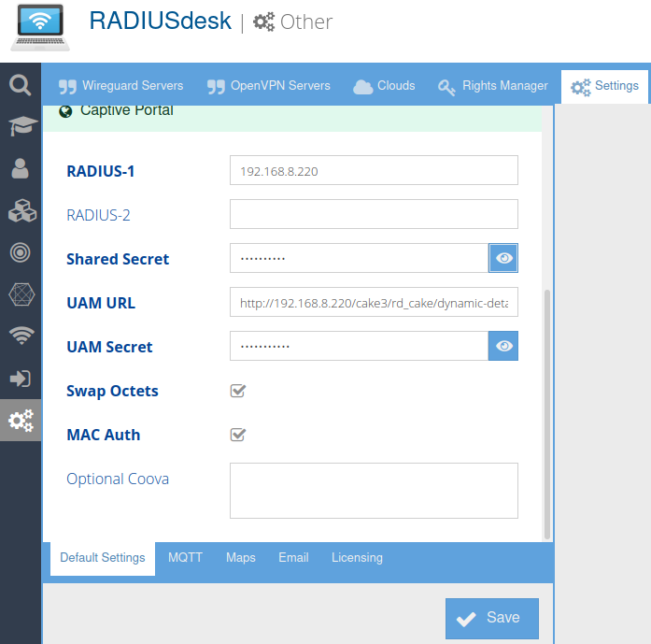651x644 pixels.
Task: Click the Optional Coova label
Action: (x=118, y=479)
